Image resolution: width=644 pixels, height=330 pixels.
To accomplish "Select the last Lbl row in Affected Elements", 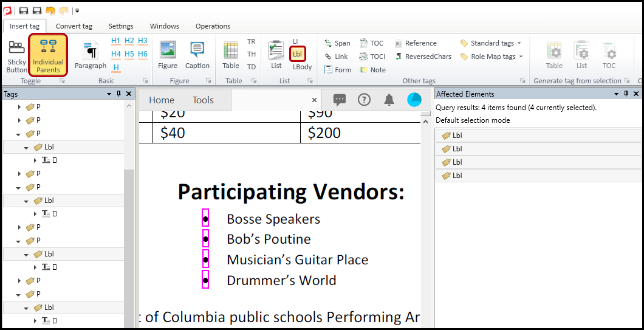I will (538, 176).
